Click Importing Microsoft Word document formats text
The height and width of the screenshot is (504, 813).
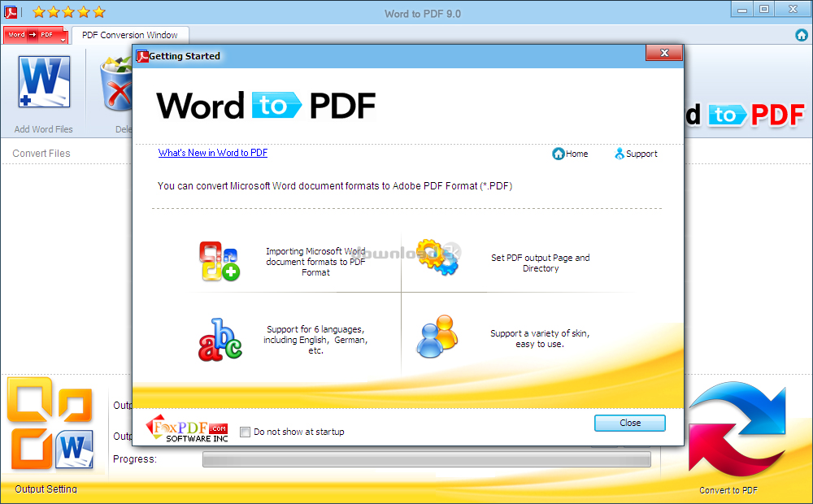tap(315, 261)
